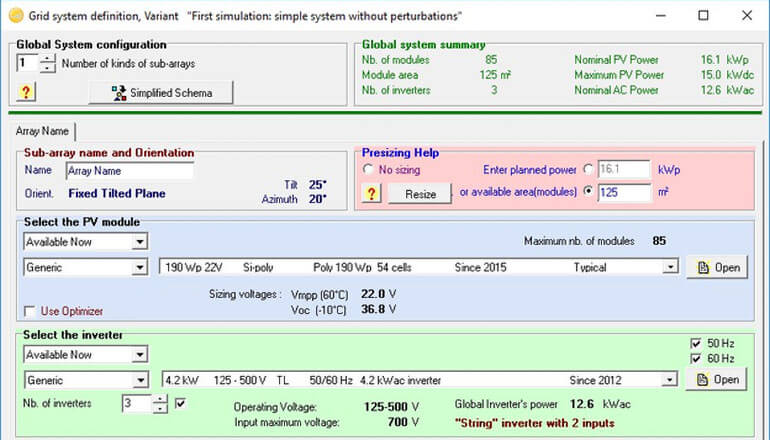The height and width of the screenshot is (440, 770).
Task: Toggle checkbox next to Nb. of inverters
Action: coord(180,403)
